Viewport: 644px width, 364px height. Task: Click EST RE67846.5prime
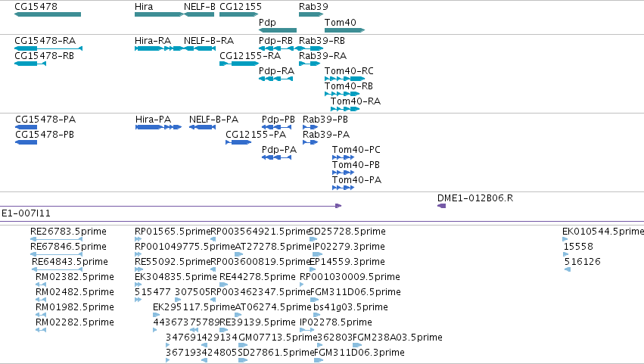tap(57, 254)
